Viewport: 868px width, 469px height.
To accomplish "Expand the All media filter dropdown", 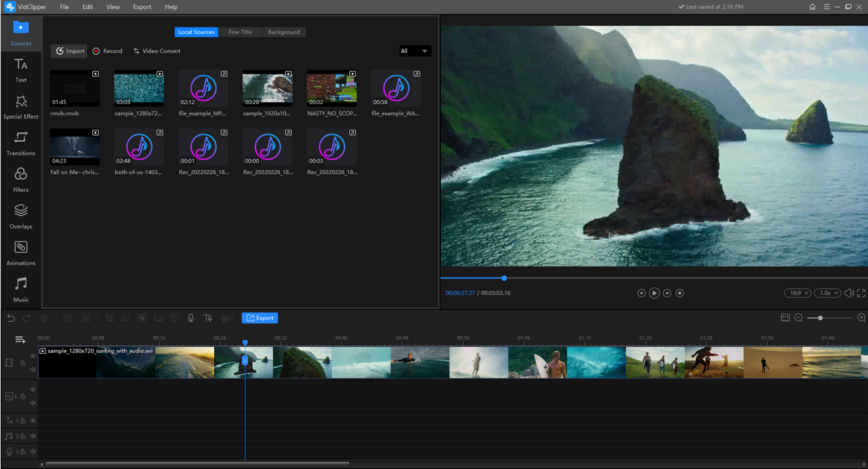I will tap(415, 51).
